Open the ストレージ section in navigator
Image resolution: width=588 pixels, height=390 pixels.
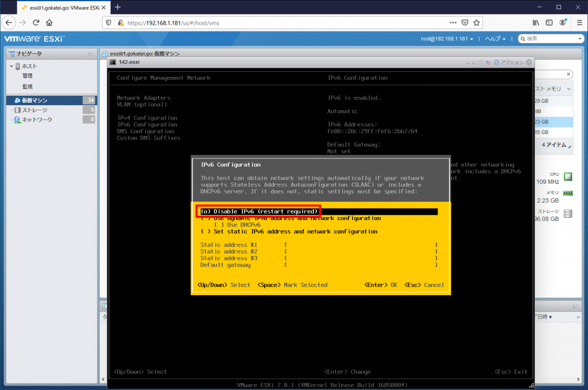pos(34,110)
